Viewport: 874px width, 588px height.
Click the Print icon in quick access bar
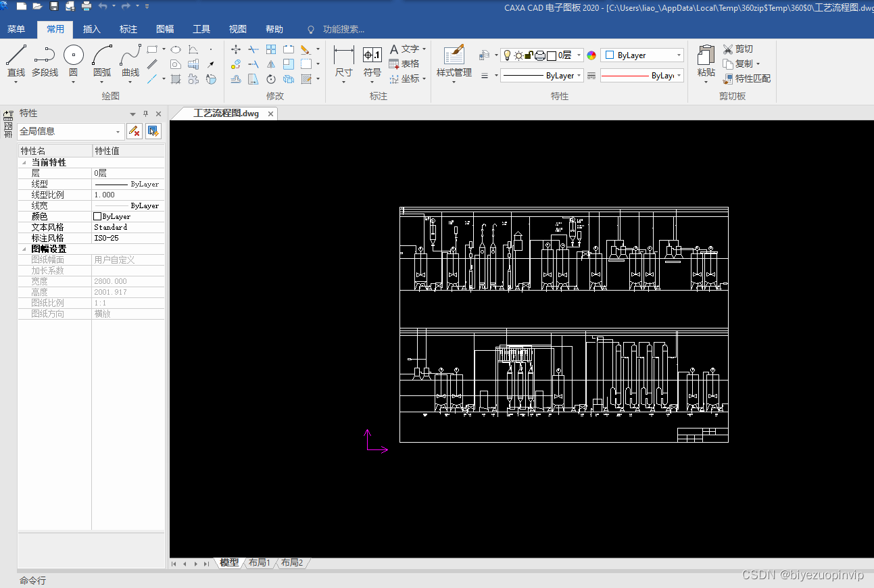pyautogui.click(x=87, y=6)
